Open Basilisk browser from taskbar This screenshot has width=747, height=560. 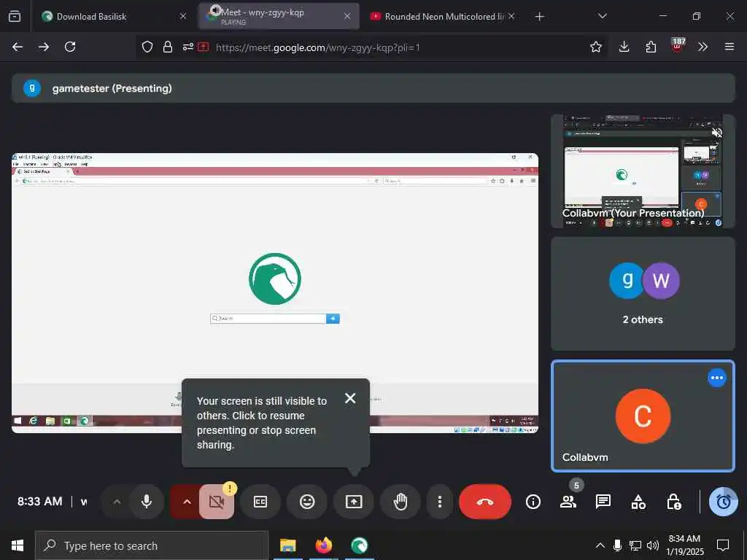pyautogui.click(x=359, y=545)
